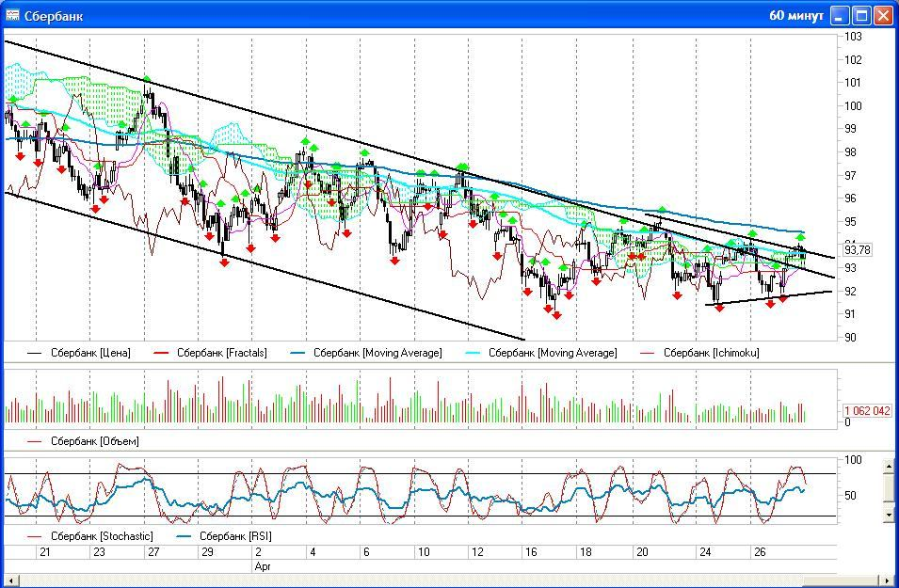
Task: Click the horizontal scrollbar left arrow
Action: [11, 581]
